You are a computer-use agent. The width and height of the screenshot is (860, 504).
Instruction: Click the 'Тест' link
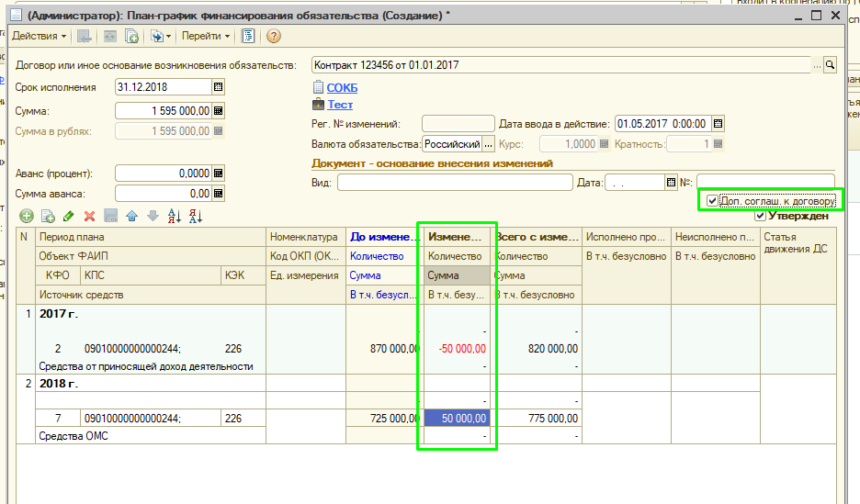point(340,105)
